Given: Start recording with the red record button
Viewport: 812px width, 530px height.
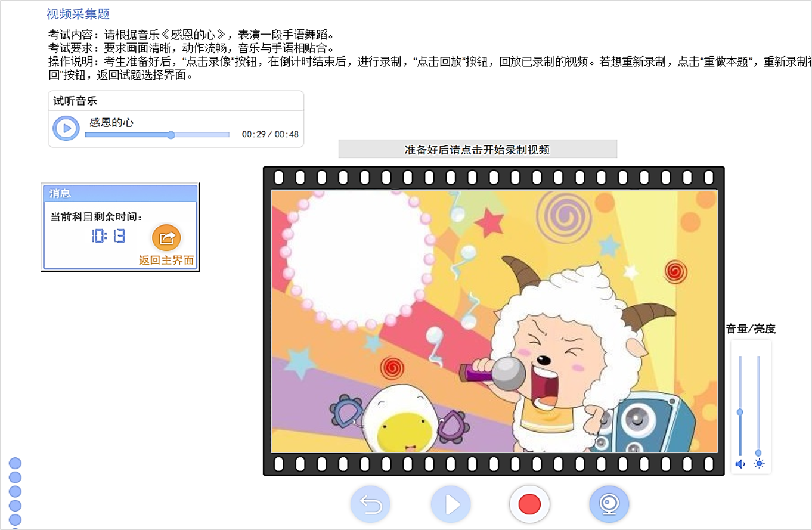Looking at the screenshot, I should coord(529,504).
